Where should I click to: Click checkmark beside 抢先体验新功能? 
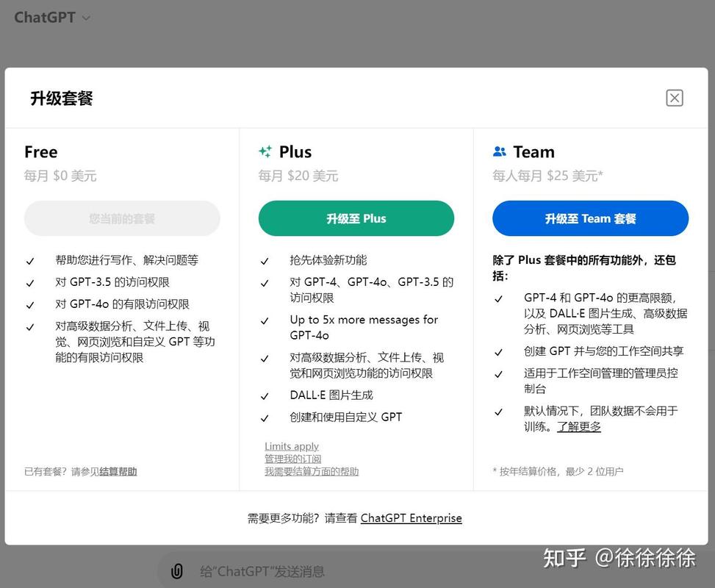265,262
